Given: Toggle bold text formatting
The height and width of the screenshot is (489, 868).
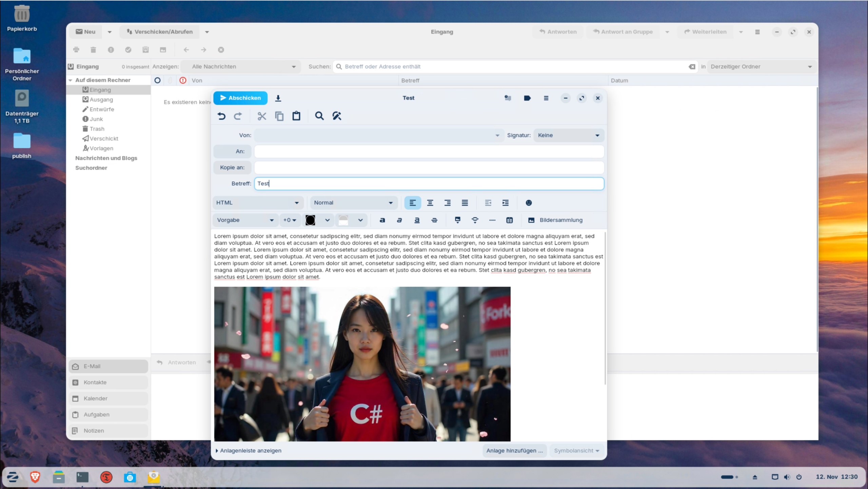Looking at the screenshot, I should pyautogui.click(x=382, y=220).
